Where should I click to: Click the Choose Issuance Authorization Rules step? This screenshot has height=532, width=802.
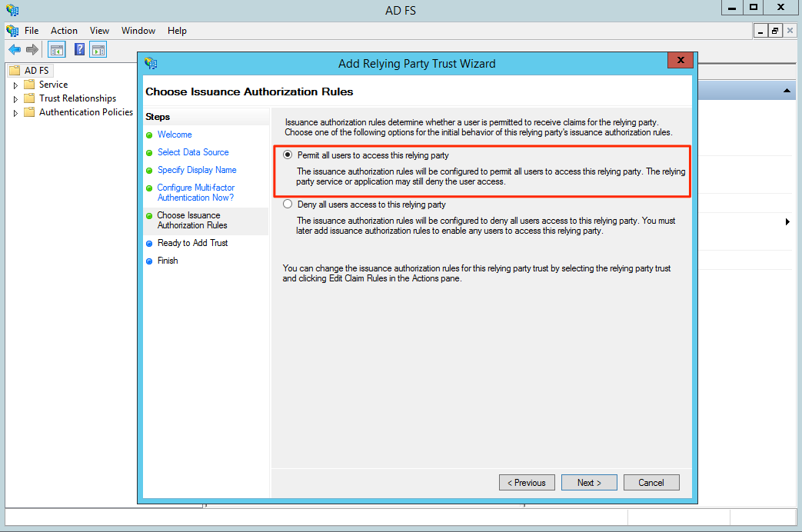191,220
